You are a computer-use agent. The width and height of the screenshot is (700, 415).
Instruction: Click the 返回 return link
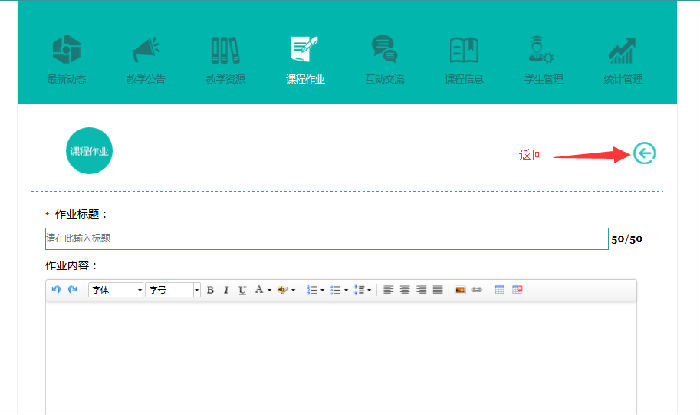[x=529, y=155]
